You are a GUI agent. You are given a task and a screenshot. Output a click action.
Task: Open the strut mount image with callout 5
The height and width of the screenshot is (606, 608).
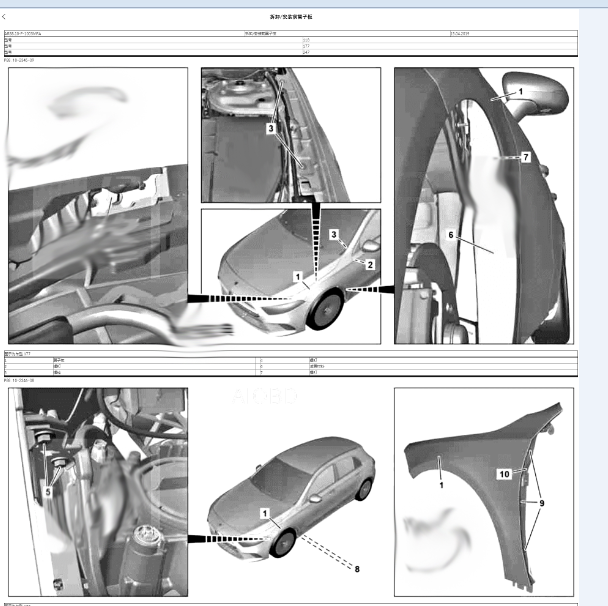click(x=98, y=492)
